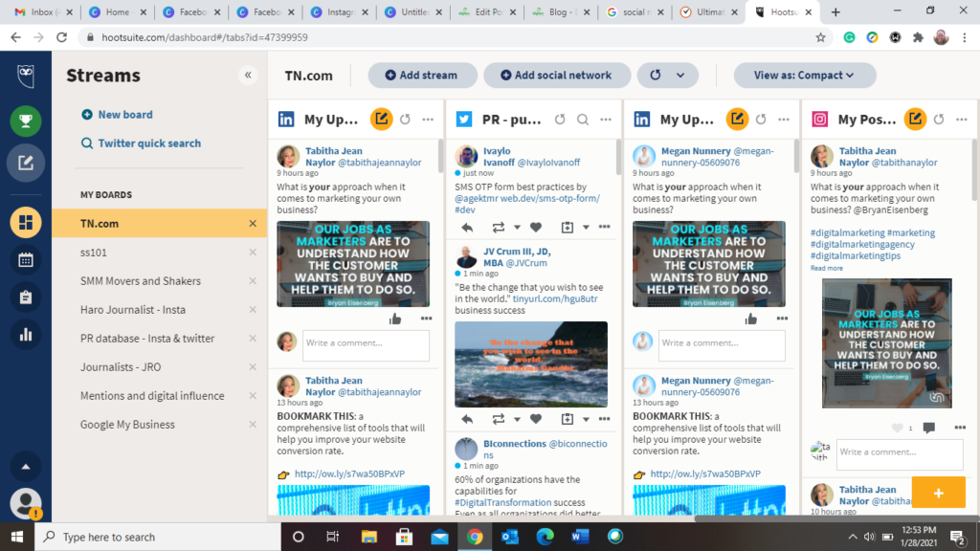Open the Analytics bar chart icon
The height and width of the screenshot is (551, 980).
[26, 335]
